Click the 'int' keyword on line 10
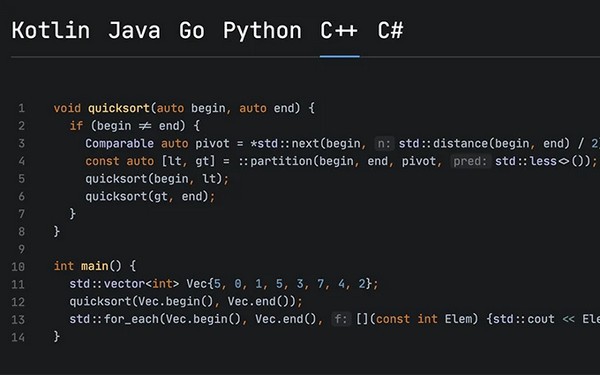Image resolution: width=600 pixels, height=375 pixels. pyautogui.click(x=64, y=266)
